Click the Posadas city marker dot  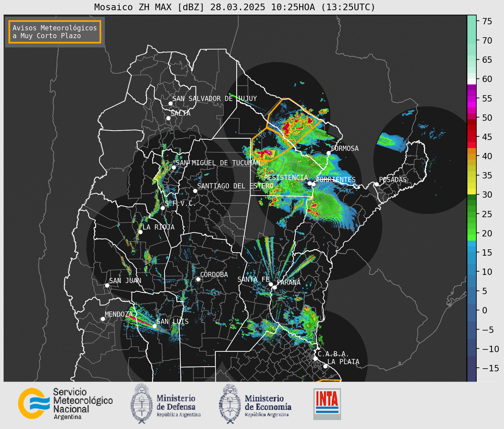(377, 184)
